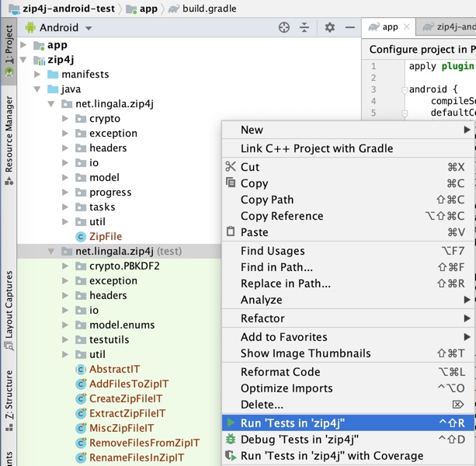This screenshot has height=466, width=476.
Task: Run 'Tests in 'zip4j'' with Coverage
Action: 348,456
